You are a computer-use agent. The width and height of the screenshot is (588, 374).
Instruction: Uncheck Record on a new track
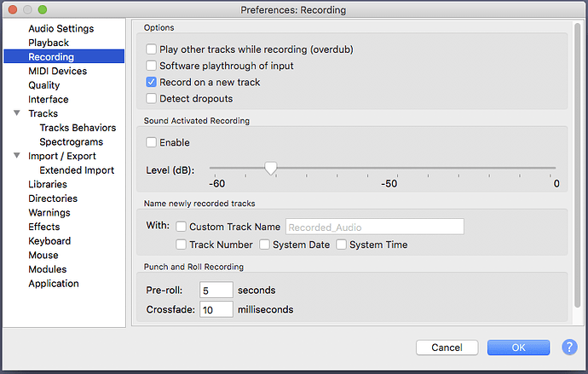[x=152, y=83]
